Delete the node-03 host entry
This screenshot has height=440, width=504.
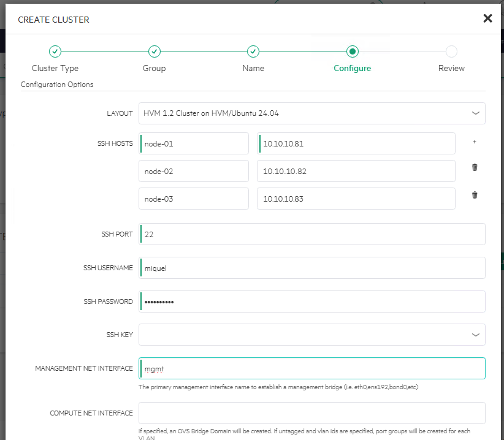click(474, 195)
